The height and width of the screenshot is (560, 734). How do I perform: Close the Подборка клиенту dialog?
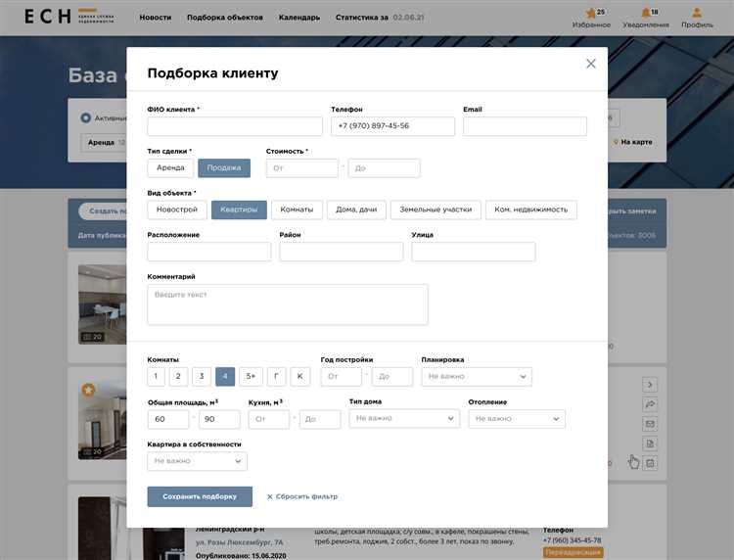590,64
